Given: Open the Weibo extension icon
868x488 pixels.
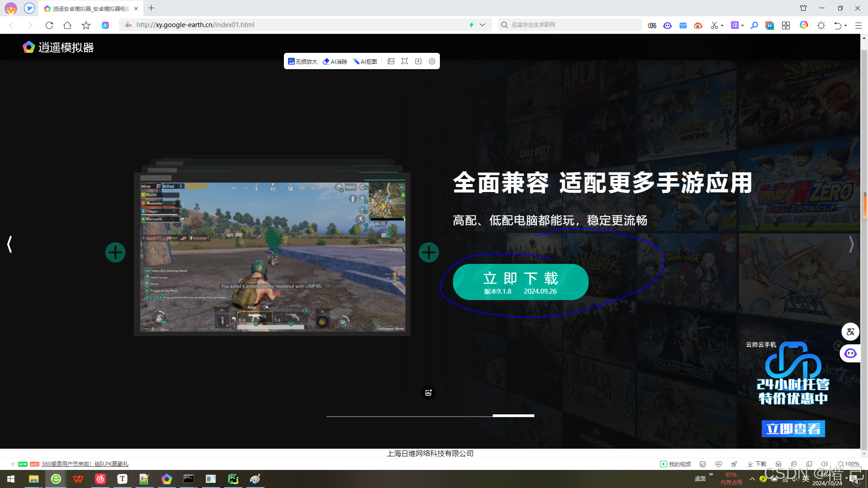Looking at the screenshot, I should (698, 26).
